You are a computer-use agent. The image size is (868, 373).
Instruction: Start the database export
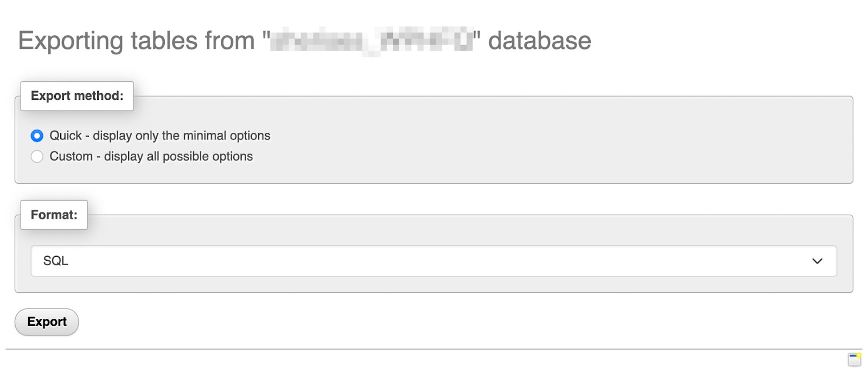[x=46, y=321]
